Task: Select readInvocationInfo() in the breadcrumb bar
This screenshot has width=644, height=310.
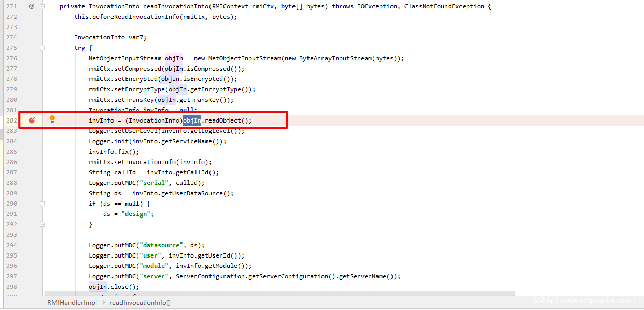Action: point(140,302)
